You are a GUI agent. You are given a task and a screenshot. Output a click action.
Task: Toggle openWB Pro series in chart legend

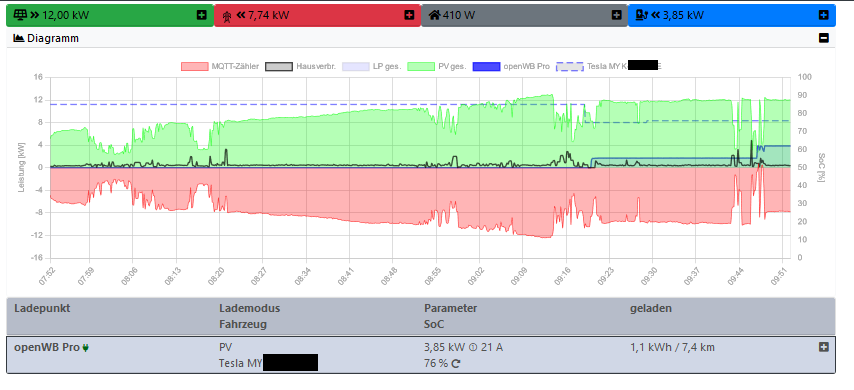[511, 66]
